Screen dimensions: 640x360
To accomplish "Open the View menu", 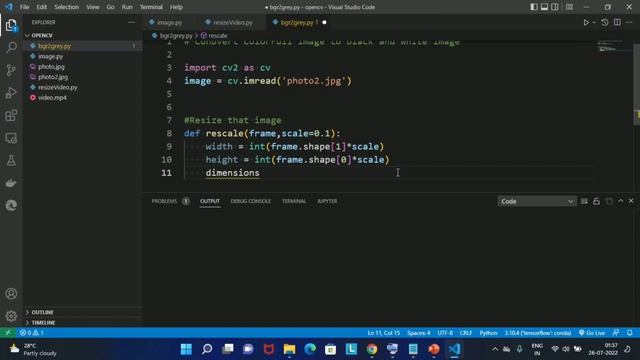I will tap(93, 7).
